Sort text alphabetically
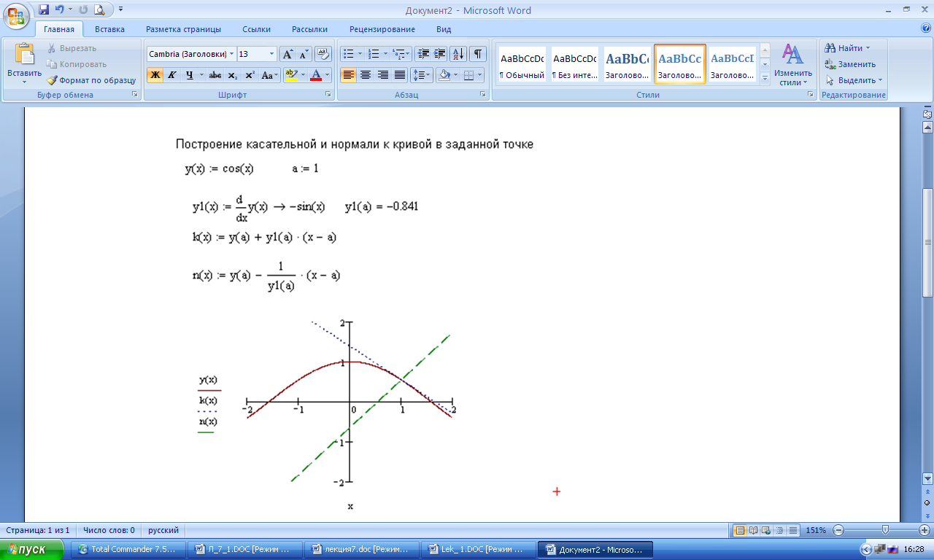Screen dimensions: 934x560 pos(458,54)
